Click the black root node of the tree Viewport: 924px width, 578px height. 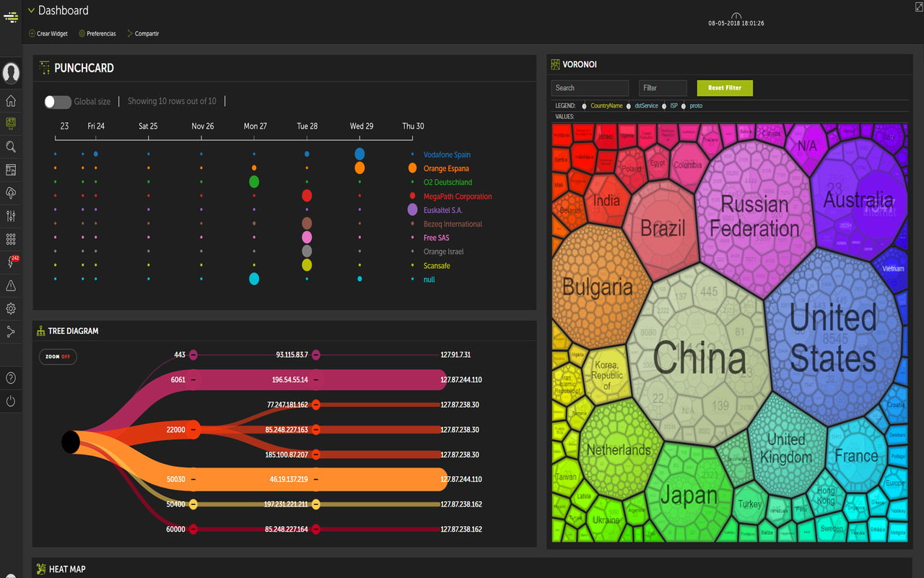click(x=71, y=441)
